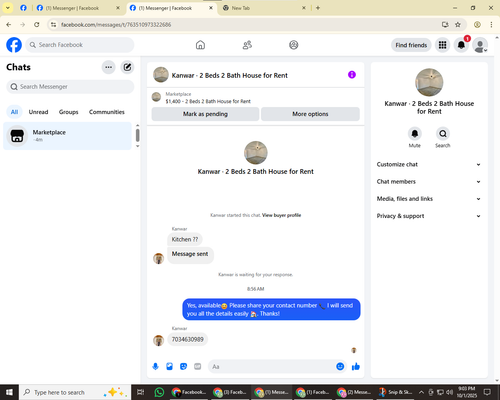Click the 'Kitchen ??' message bubble
500x400 pixels.
185,239
